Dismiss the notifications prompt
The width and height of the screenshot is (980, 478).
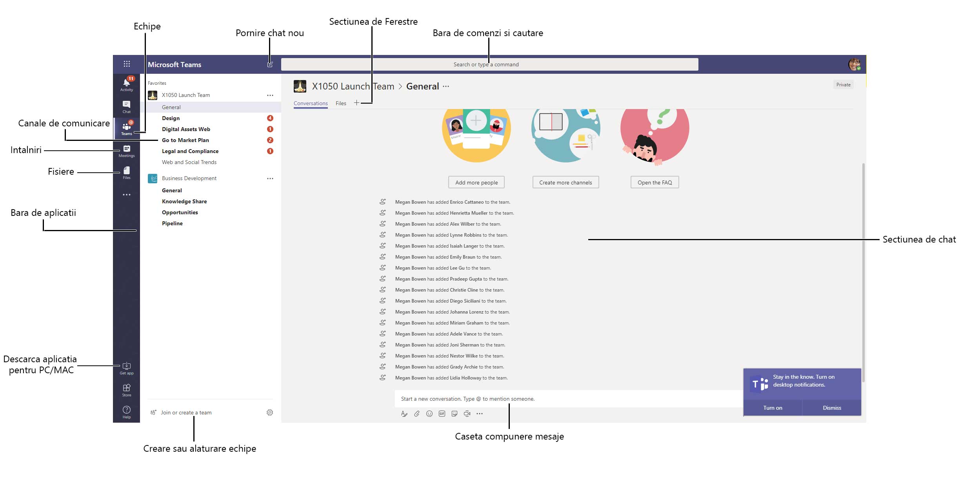832,408
